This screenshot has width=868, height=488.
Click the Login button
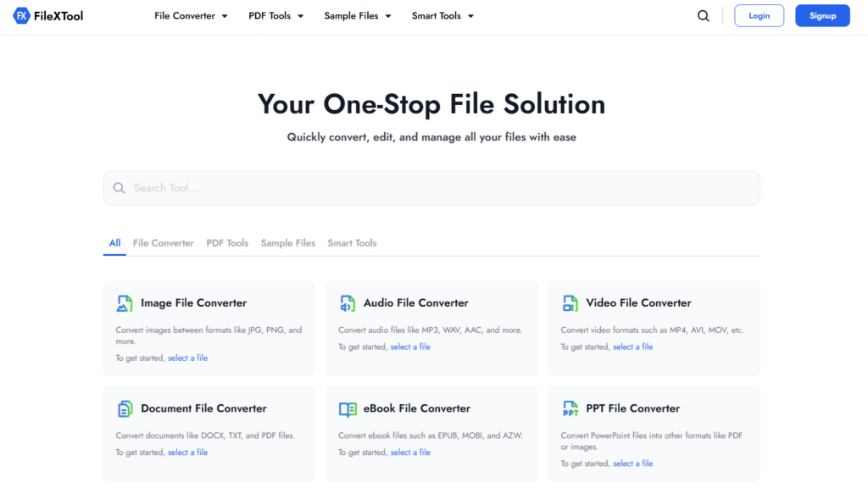point(759,15)
